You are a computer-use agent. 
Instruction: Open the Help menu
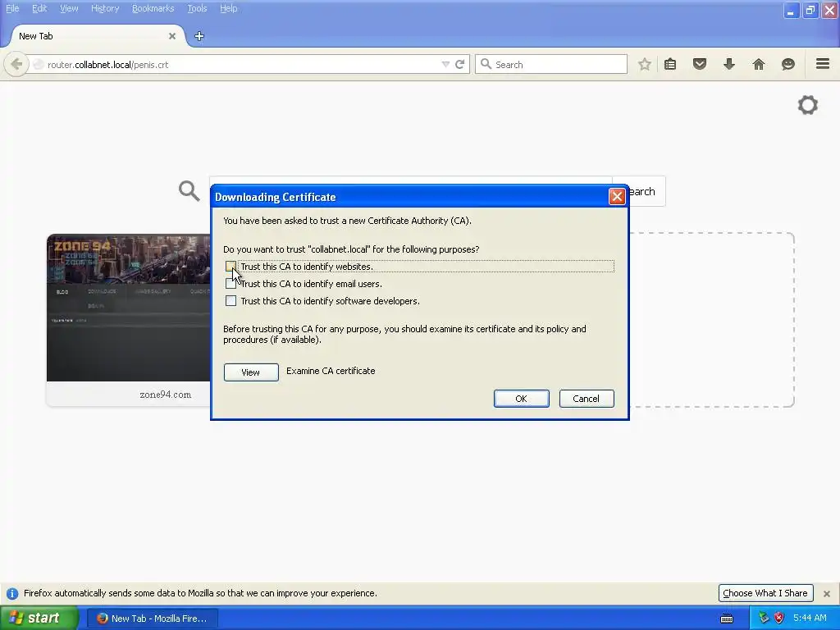click(229, 8)
